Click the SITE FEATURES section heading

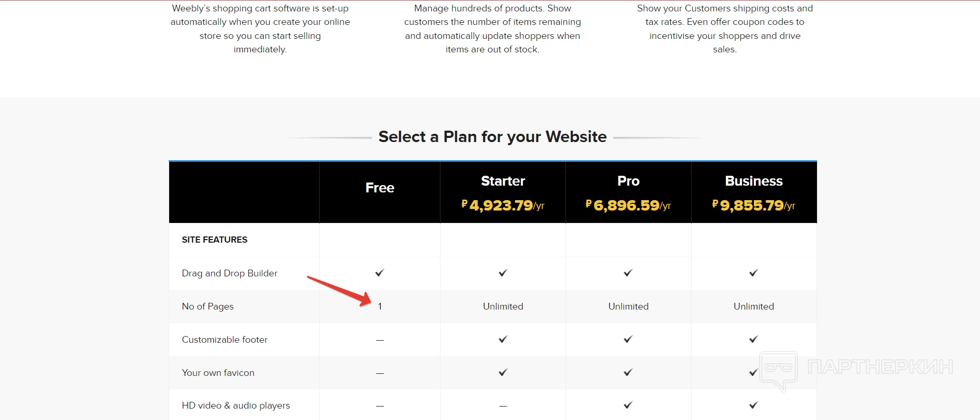(x=214, y=240)
